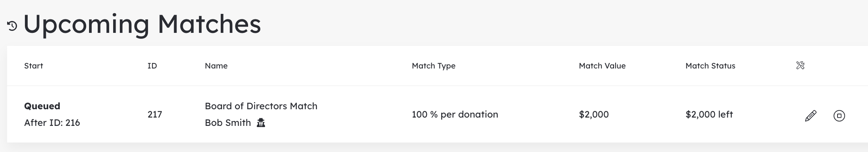Click the Match Type column header
The height and width of the screenshot is (152, 868).
tap(434, 66)
